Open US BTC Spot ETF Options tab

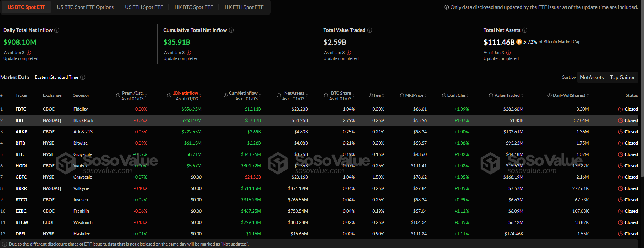click(x=85, y=7)
